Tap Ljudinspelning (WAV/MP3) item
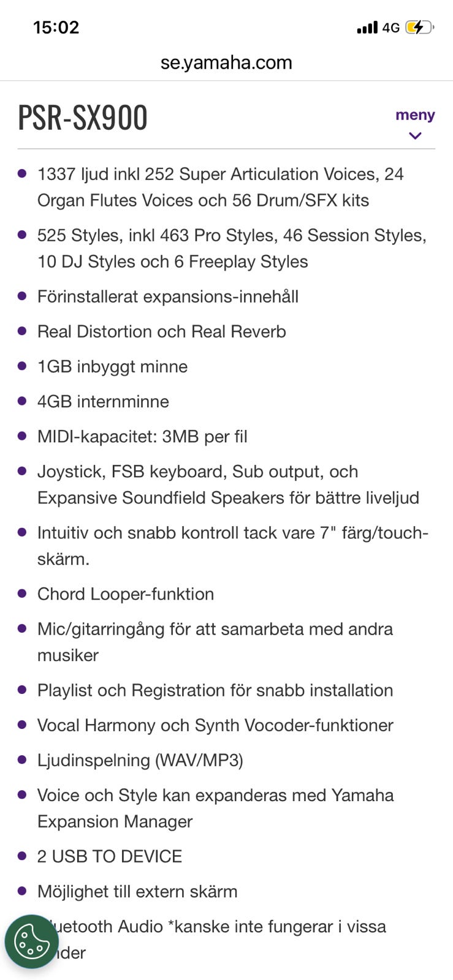Viewport: 453px width, 980px height. click(140, 759)
